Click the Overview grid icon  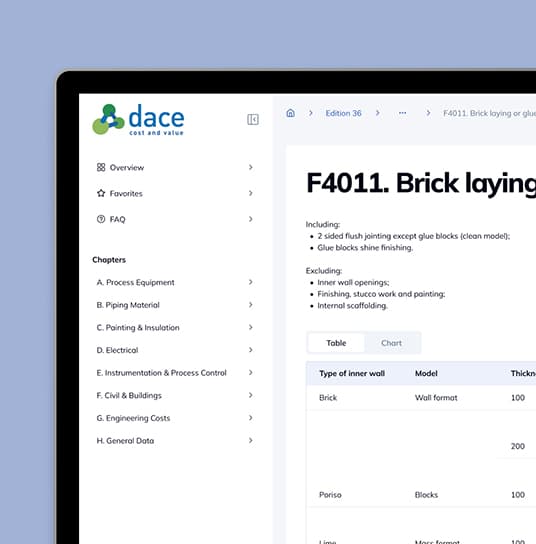click(x=101, y=167)
